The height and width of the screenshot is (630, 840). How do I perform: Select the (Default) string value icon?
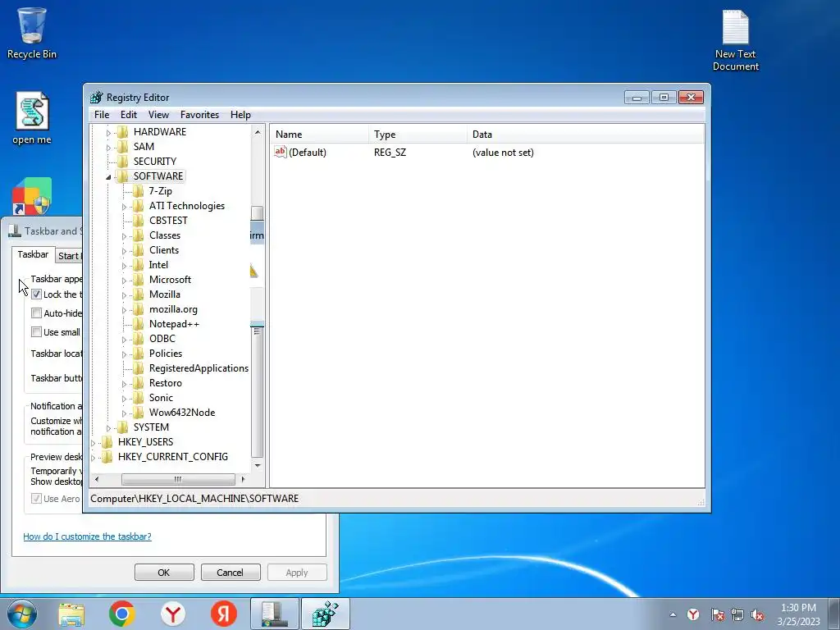(281, 152)
